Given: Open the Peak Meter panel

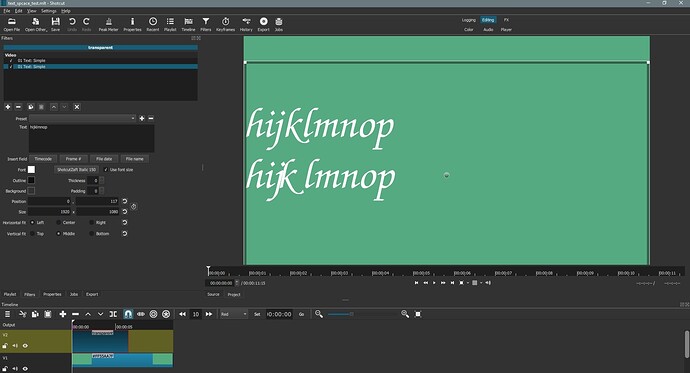Looking at the screenshot, I should point(108,24).
